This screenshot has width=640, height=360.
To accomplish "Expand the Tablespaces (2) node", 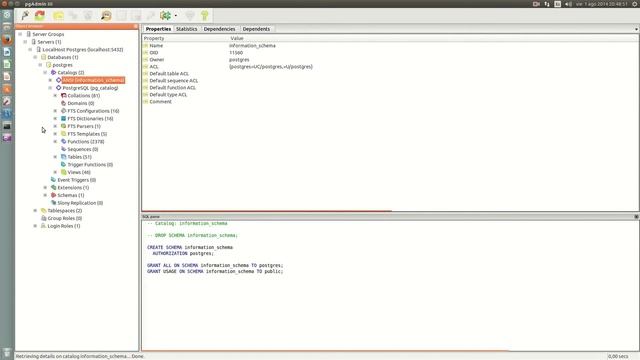I will (x=36, y=211).
